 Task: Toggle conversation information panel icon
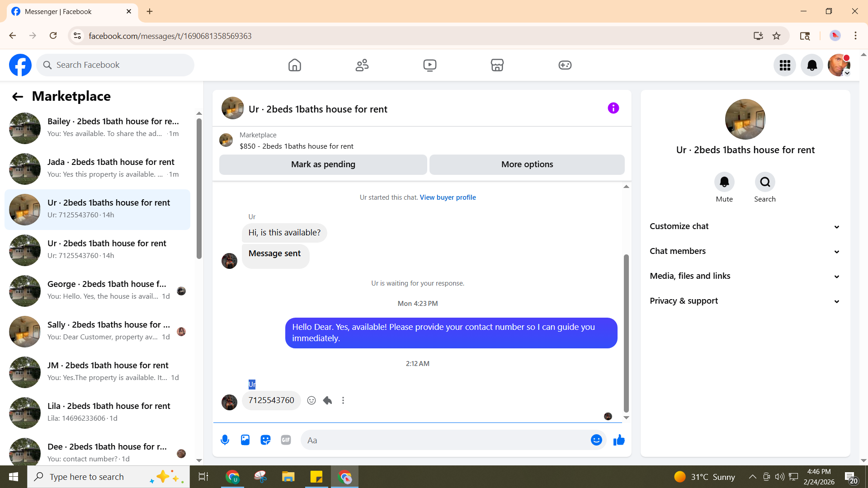click(x=613, y=108)
